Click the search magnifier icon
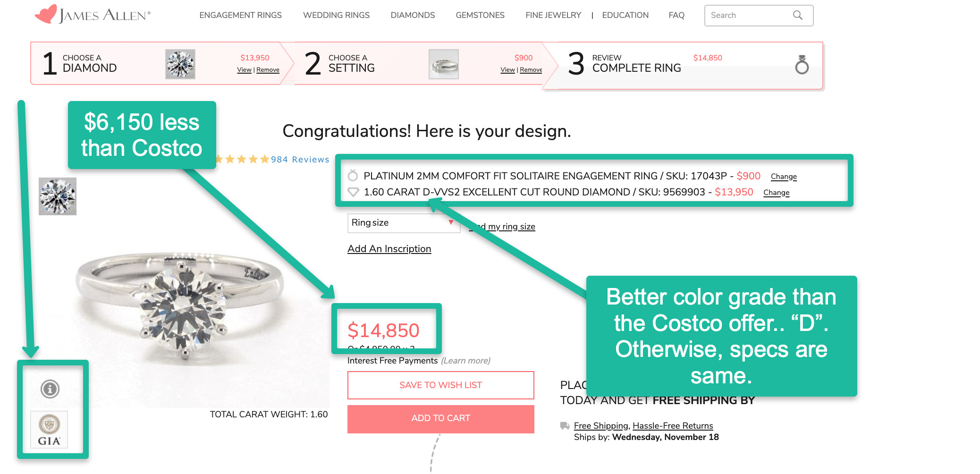980x474 pixels. 797,15
